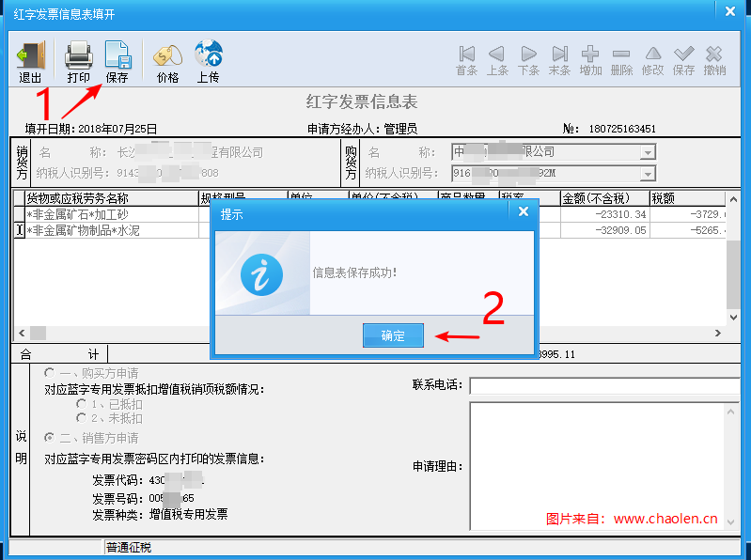Choose the 未抵扣 radio button
The height and width of the screenshot is (560, 751).
pyautogui.click(x=81, y=417)
